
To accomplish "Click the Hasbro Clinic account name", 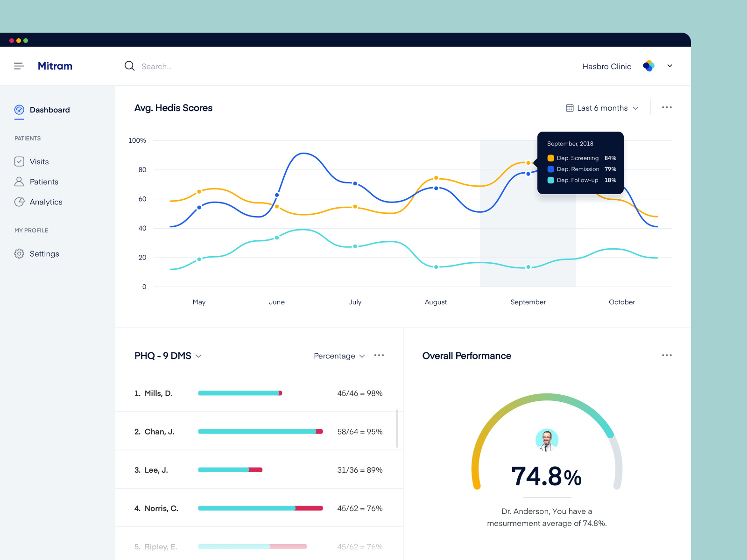I will click(606, 66).
